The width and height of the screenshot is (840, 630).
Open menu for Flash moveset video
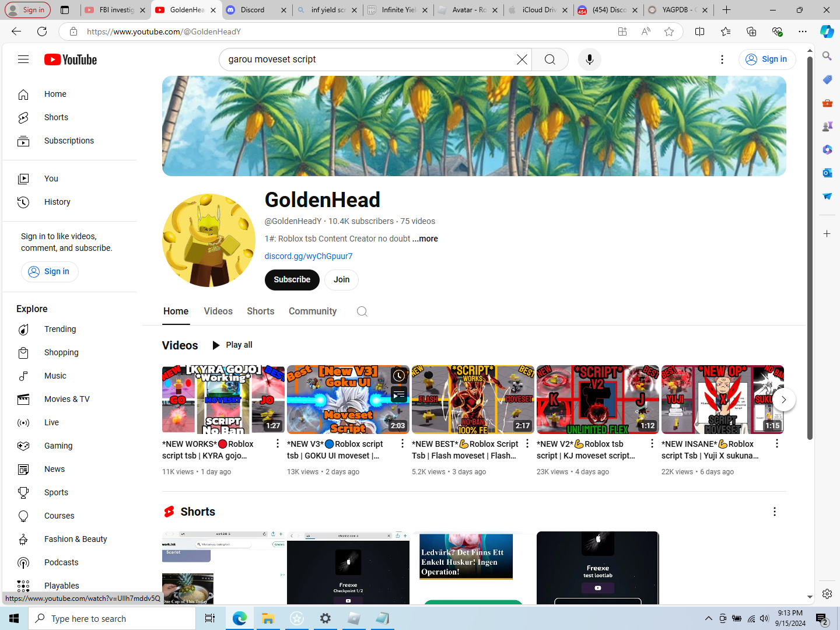[x=527, y=443]
